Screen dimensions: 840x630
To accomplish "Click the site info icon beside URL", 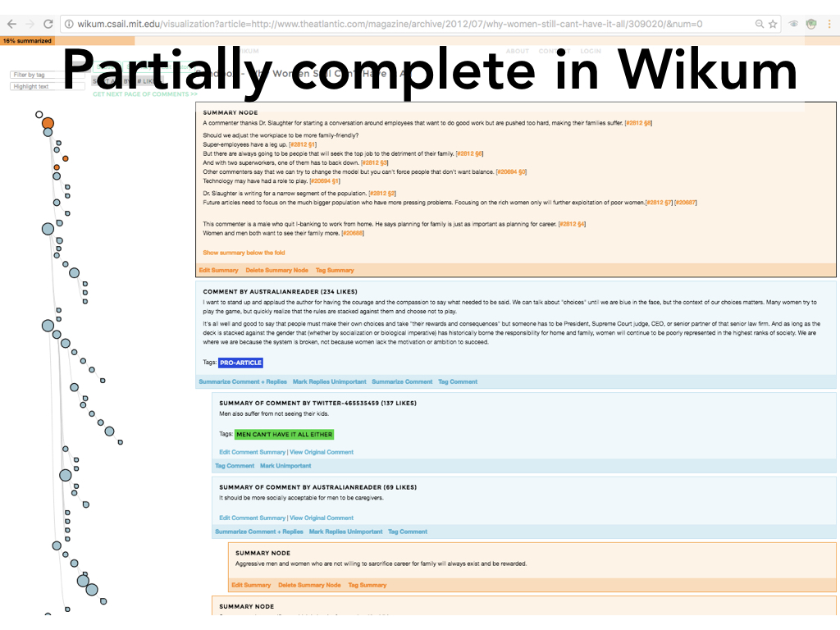I will pyautogui.click(x=69, y=24).
